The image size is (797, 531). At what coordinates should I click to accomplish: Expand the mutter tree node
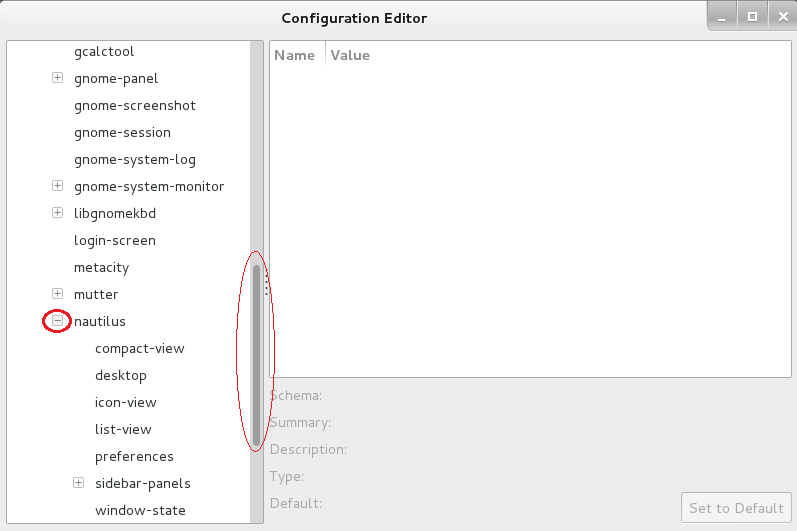click(x=57, y=294)
